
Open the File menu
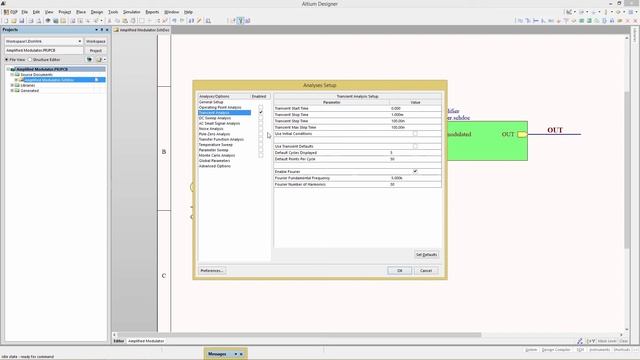pos(24,12)
